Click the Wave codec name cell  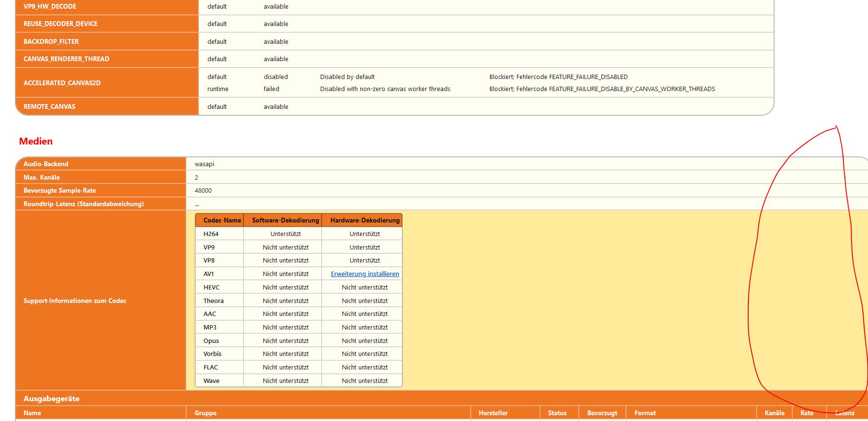pyautogui.click(x=211, y=381)
